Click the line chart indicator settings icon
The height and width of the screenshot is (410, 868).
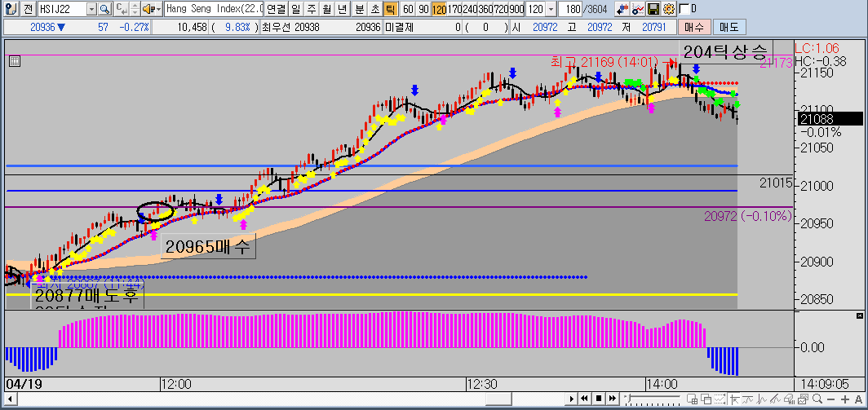(638, 9)
